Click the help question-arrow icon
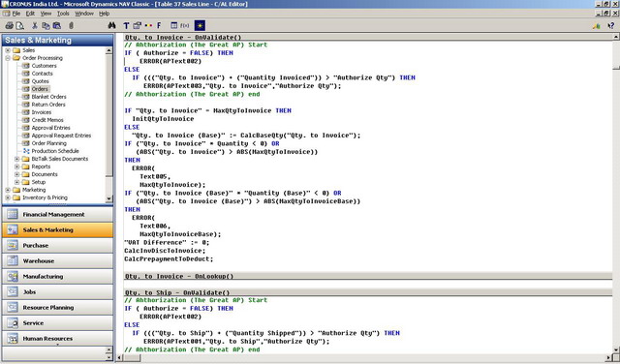 611,26
